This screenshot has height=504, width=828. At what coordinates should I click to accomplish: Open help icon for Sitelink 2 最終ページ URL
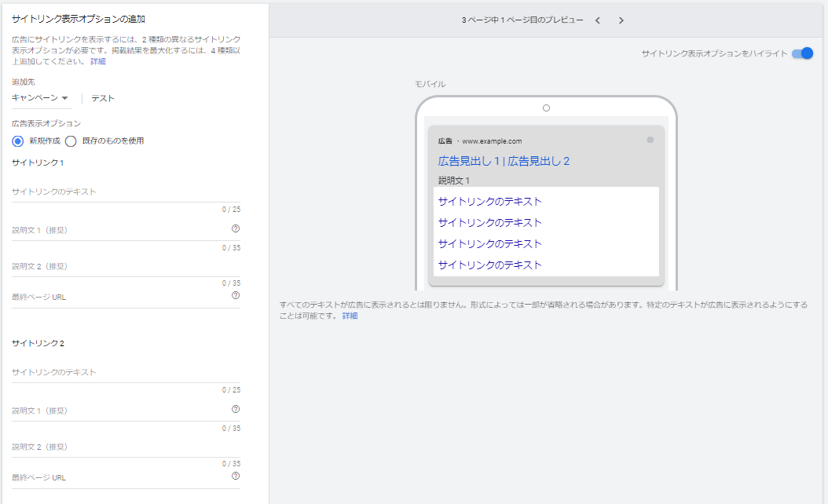(236, 476)
